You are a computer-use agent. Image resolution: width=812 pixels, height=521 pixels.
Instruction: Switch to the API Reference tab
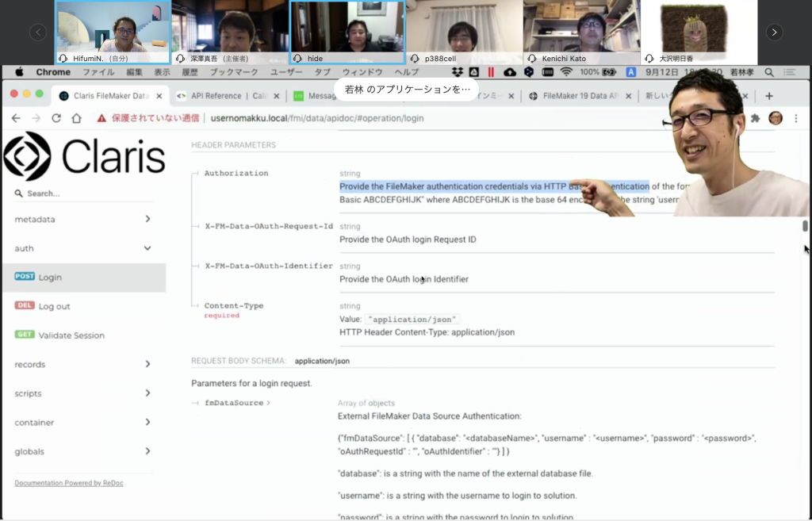point(228,96)
